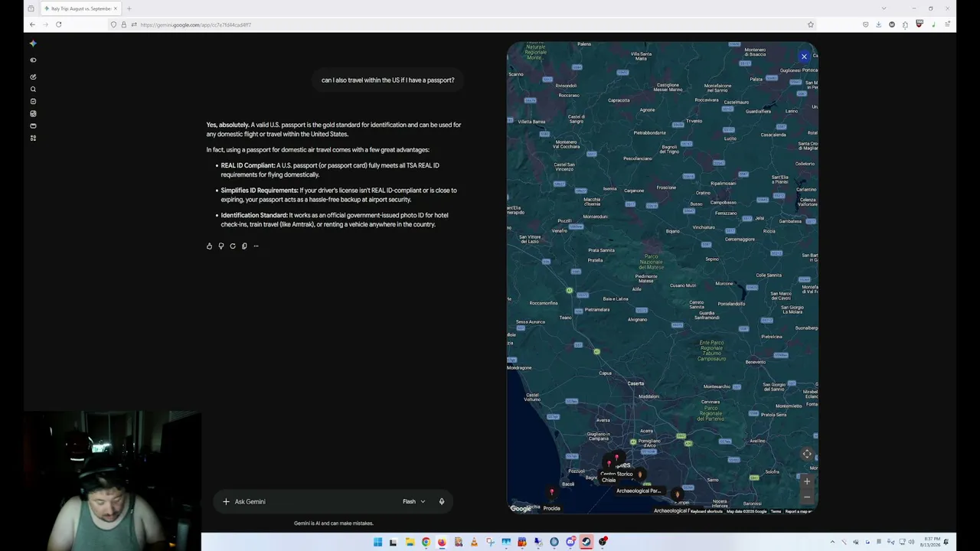Open the Flash model selector dropdown
This screenshot has width=980, height=551.
pyautogui.click(x=413, y=501)
